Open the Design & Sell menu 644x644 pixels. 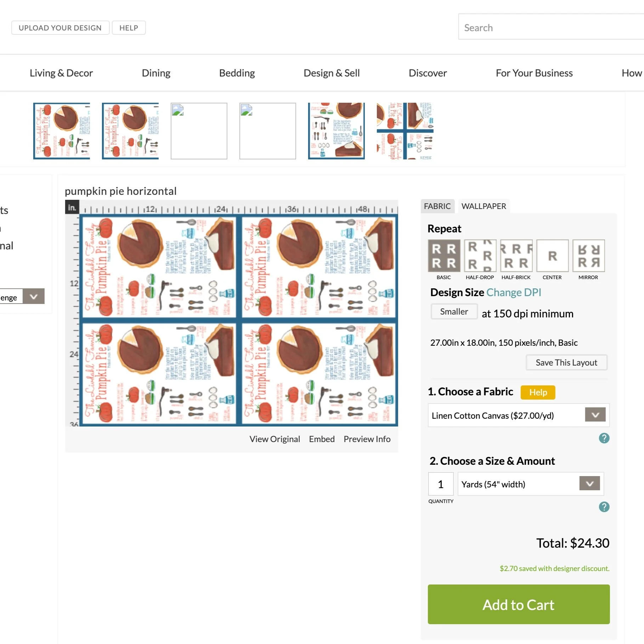(332, 73)
